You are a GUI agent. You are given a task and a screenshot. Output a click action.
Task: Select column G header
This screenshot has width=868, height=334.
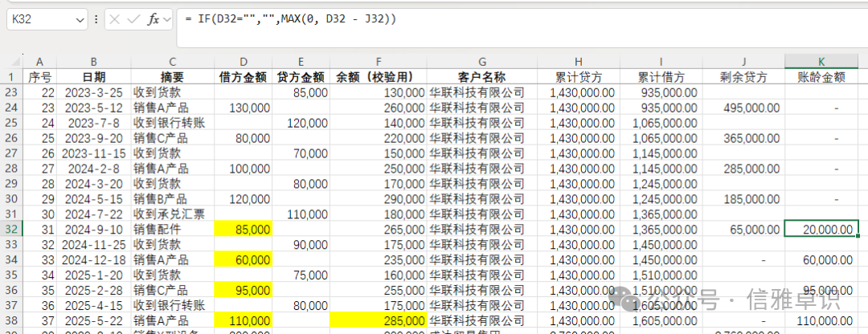tap(482, 61)
